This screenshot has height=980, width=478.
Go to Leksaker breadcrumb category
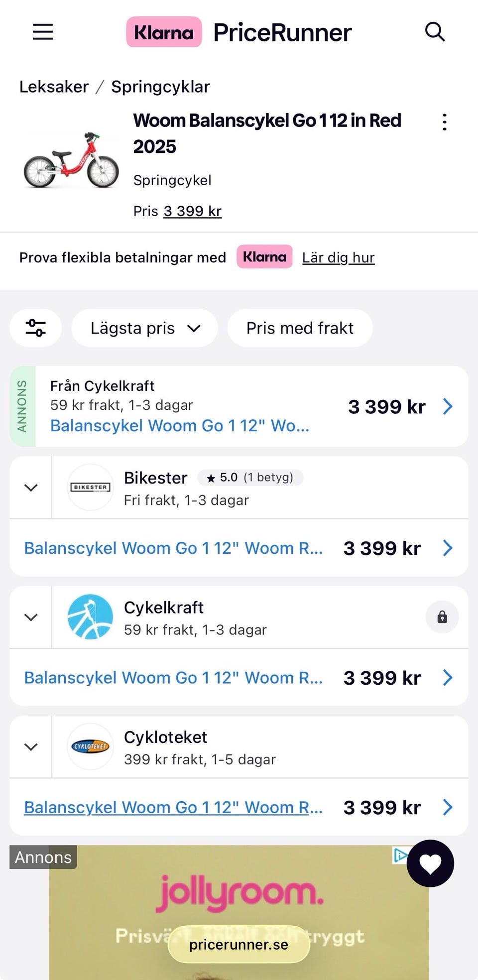54,87
